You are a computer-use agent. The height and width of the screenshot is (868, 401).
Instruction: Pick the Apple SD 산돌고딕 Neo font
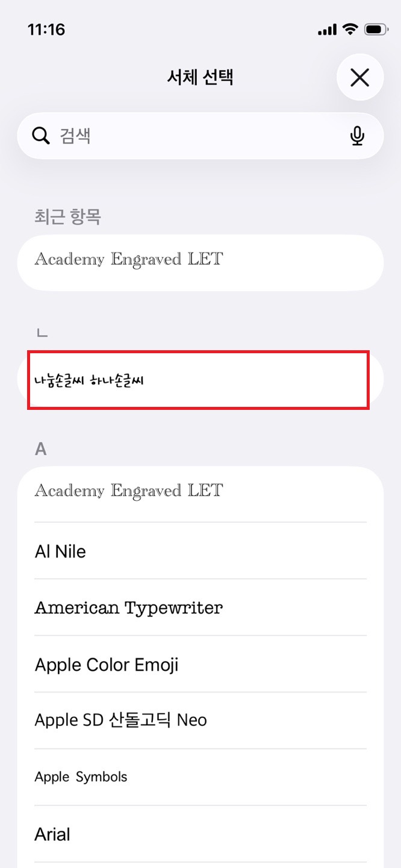click(x=200, y=720)
